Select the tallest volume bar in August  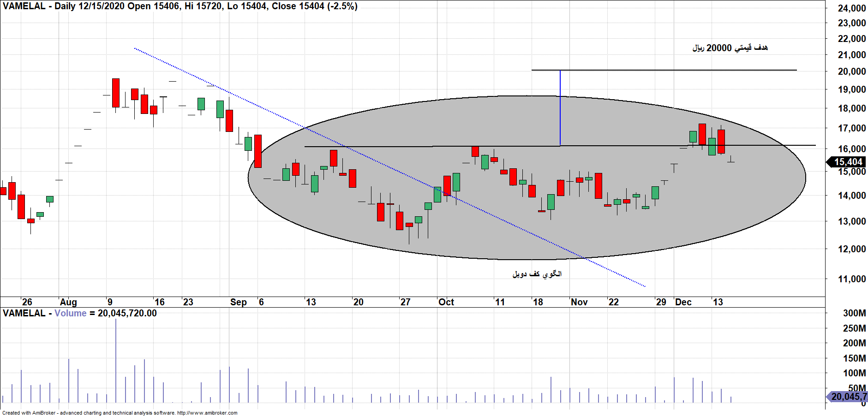[x=116, y=360]
